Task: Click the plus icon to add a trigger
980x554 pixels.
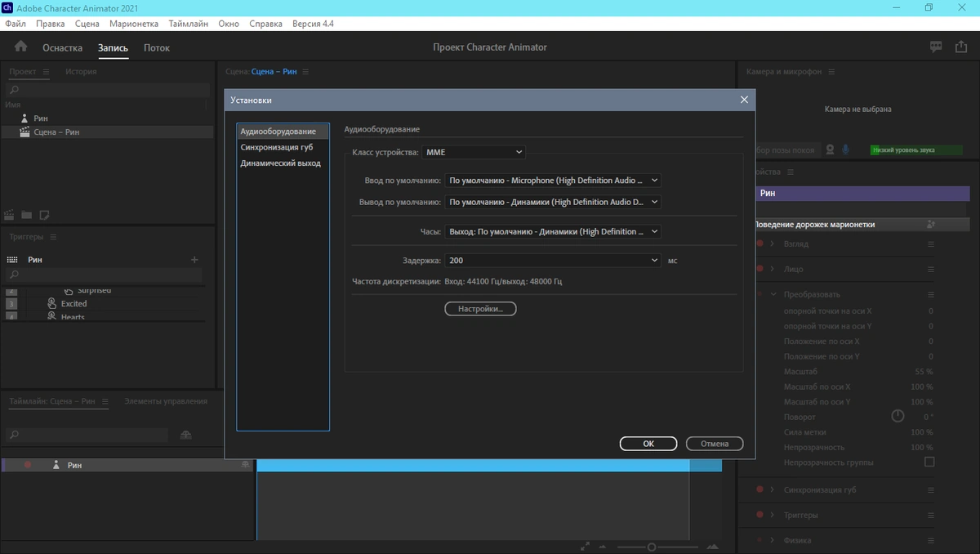Action: coord(194,260)
